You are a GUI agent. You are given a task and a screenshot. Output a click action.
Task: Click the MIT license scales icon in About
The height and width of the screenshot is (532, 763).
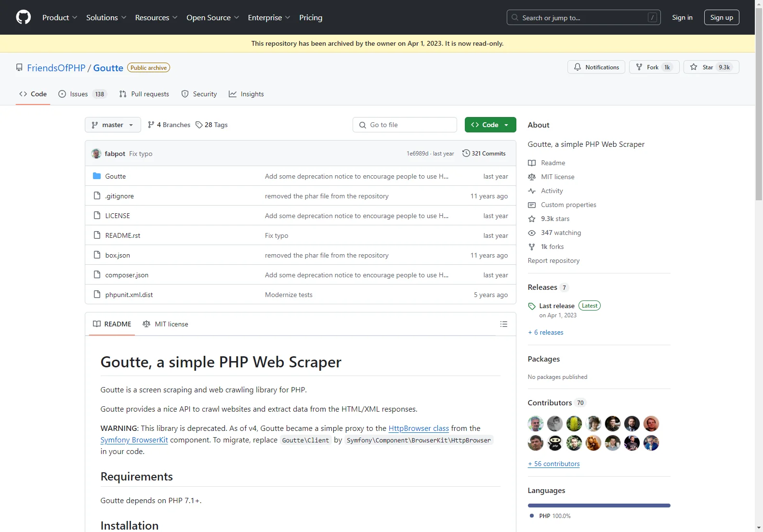(x=532, y=177)
